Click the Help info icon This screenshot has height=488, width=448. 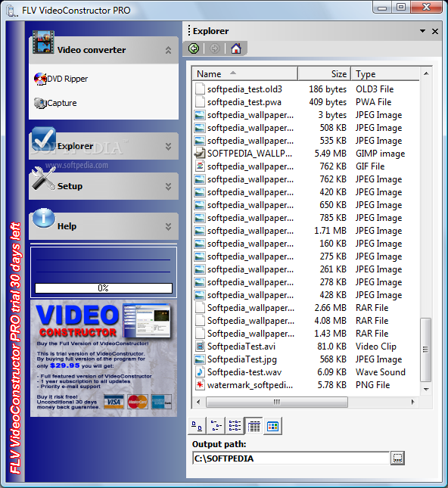(x=44, y=218)
